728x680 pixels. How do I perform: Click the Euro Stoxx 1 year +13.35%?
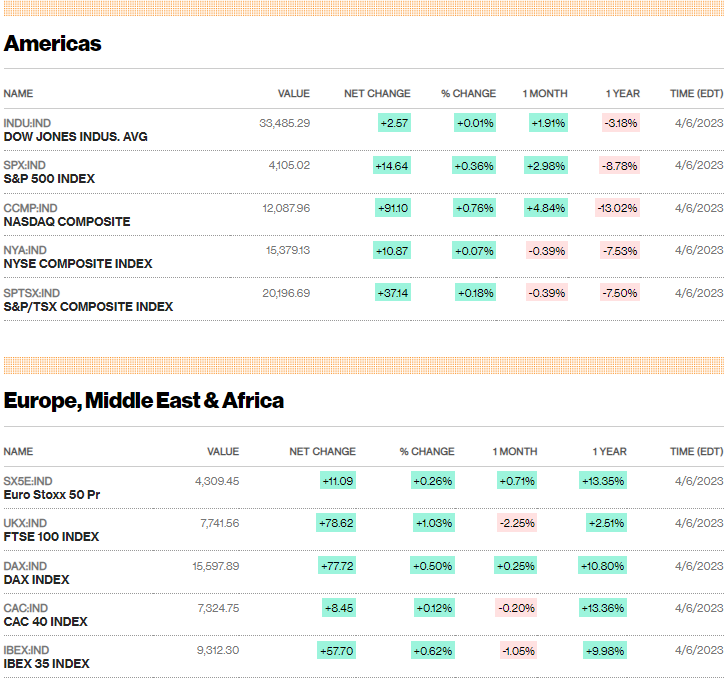[x=603, y=481]
